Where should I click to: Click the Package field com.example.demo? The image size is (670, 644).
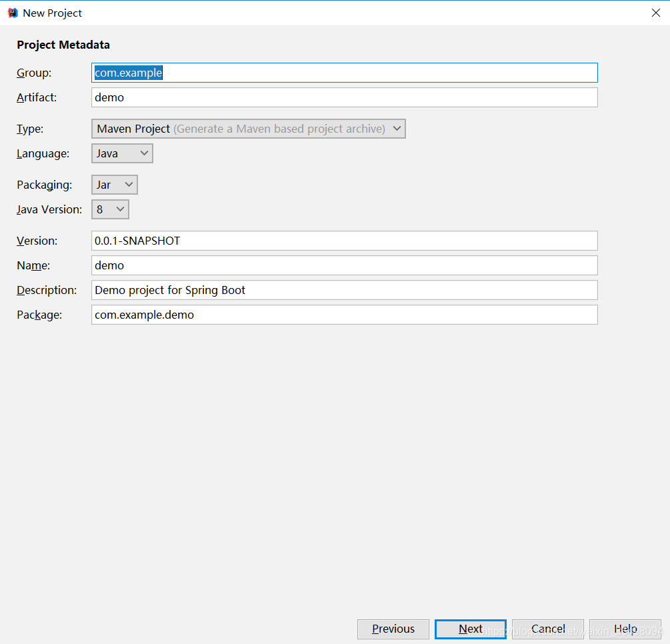coord(345,315)
